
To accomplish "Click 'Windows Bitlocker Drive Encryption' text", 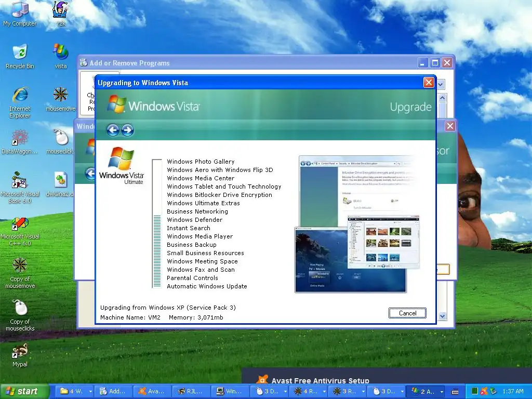I will coord(219,195).
